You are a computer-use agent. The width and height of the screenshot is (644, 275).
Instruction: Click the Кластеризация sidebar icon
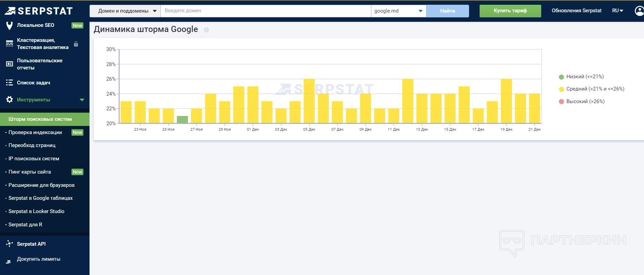(10, 44)
